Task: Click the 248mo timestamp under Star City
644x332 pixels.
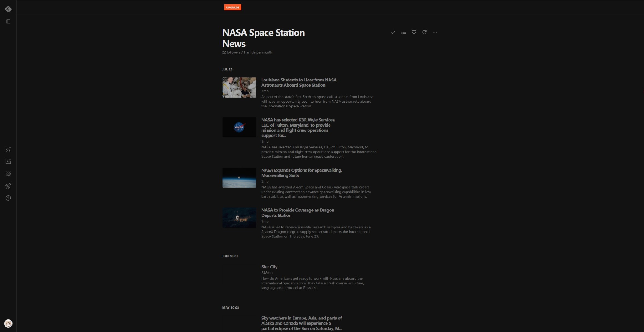Action: click(267, 273)
